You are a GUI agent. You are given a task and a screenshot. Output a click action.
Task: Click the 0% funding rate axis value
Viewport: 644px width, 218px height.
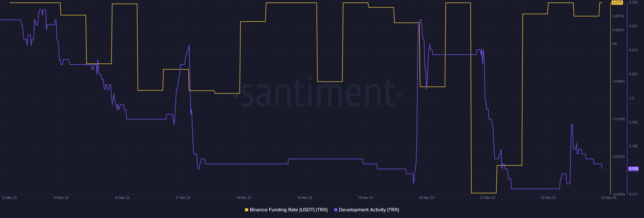[x=615, y=44]
